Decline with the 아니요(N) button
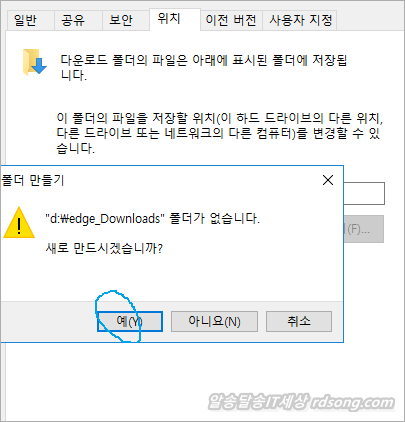This screenshot has width=405, height=422. pyautogui.click(x=214, y=321)
